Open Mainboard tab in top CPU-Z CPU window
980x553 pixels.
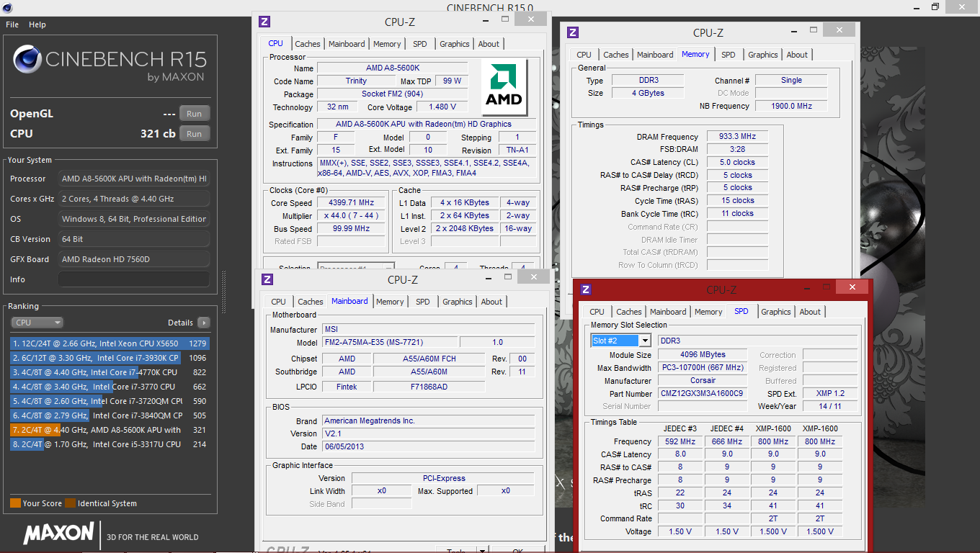347,44
